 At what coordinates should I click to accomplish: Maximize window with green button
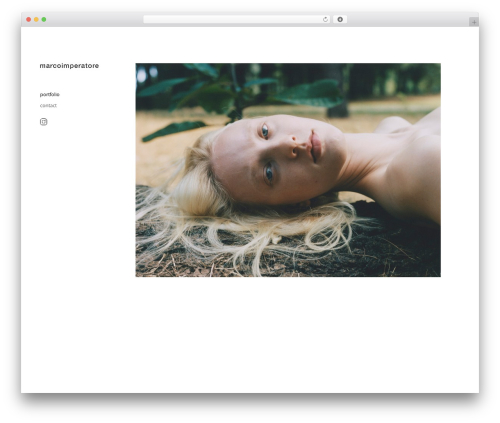pos(44,20)
